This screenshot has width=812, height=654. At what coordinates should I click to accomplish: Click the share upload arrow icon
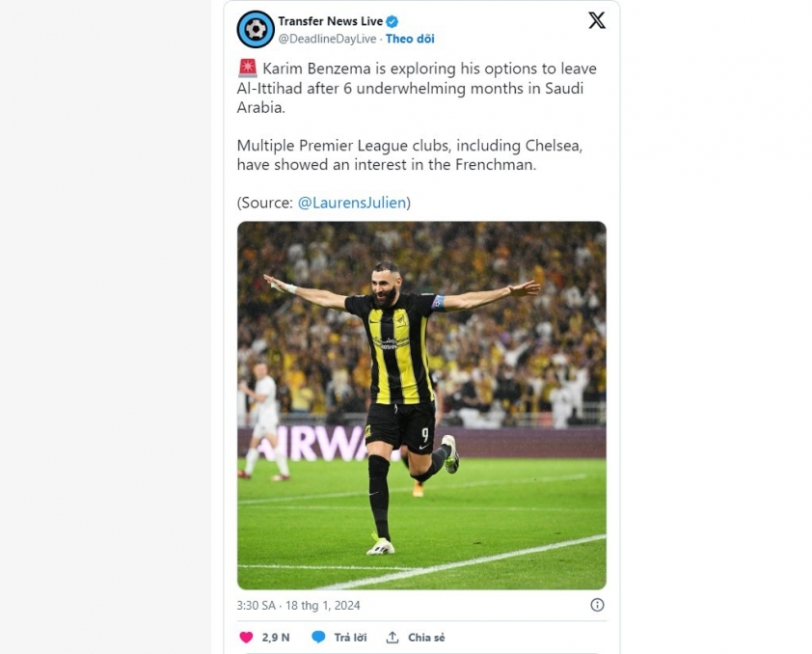(392, 638)
